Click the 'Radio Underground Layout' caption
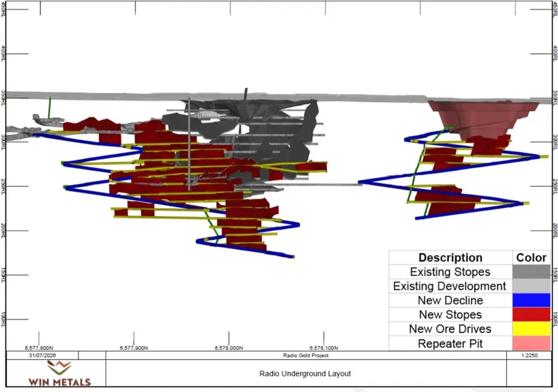The width and height of the screenshot is (558, 392). coord(305,373)
